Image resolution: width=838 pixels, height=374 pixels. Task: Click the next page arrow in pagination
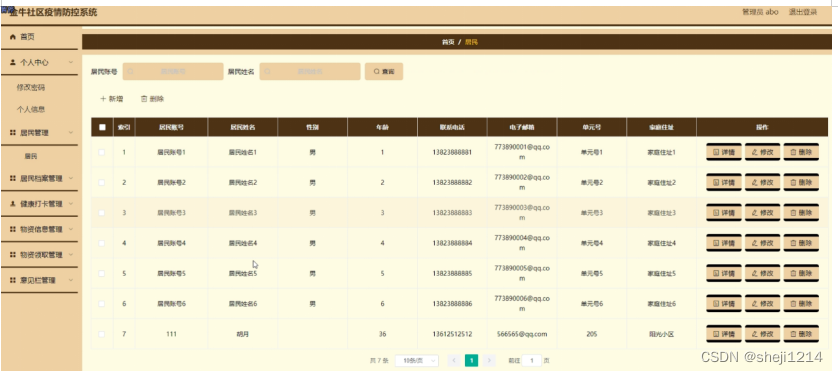coord(489,361)
